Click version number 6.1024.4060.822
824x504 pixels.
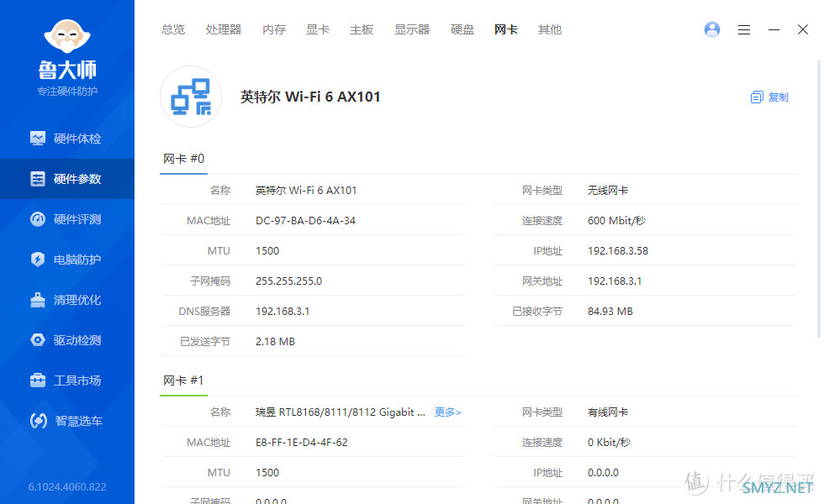pos(67,486)
